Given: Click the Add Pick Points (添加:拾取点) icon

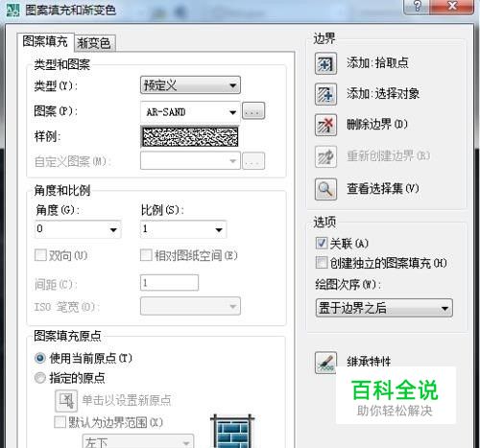Looking at the screenshot, I should click(x=325, y=63).
